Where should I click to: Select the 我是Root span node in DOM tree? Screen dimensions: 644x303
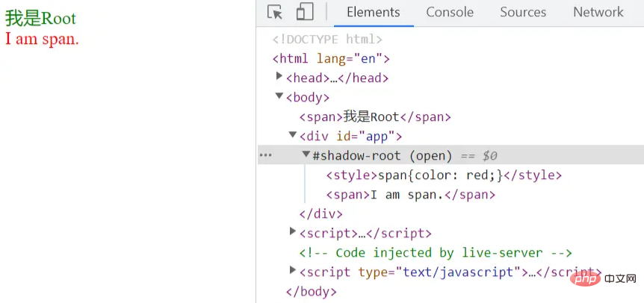[x=375, y=116]
